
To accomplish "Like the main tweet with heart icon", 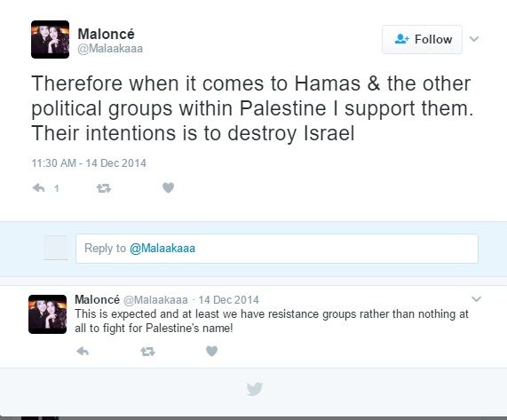I will point(168,187).
